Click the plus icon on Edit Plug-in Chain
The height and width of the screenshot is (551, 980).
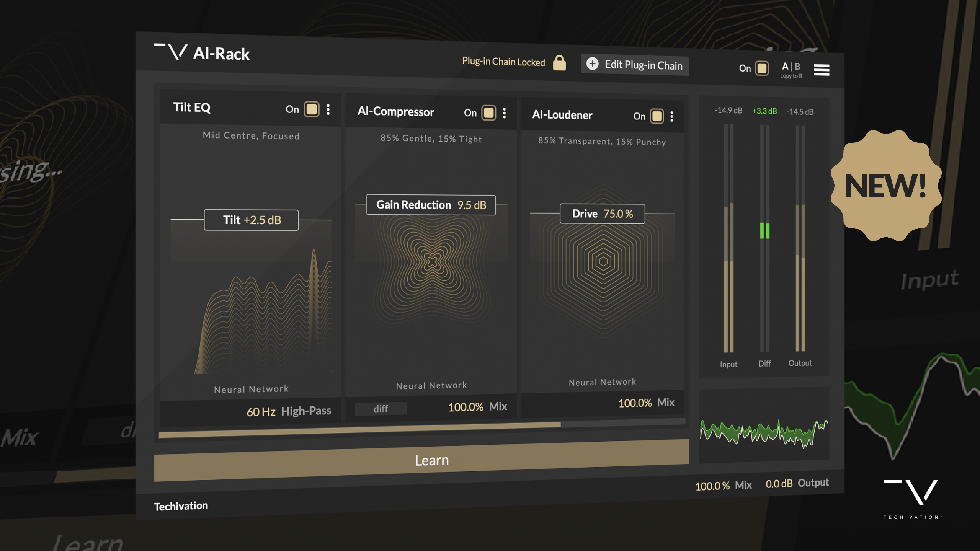coord(593,64)
